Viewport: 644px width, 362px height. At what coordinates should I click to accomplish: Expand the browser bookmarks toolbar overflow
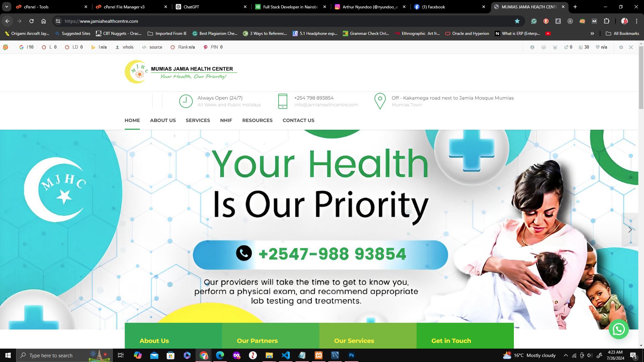(x=592, y=33)
